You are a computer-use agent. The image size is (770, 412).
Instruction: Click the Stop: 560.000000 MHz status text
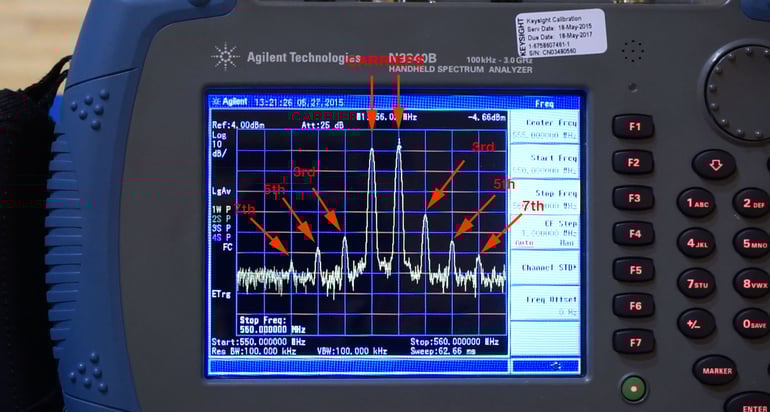click(x=455, y=342)
